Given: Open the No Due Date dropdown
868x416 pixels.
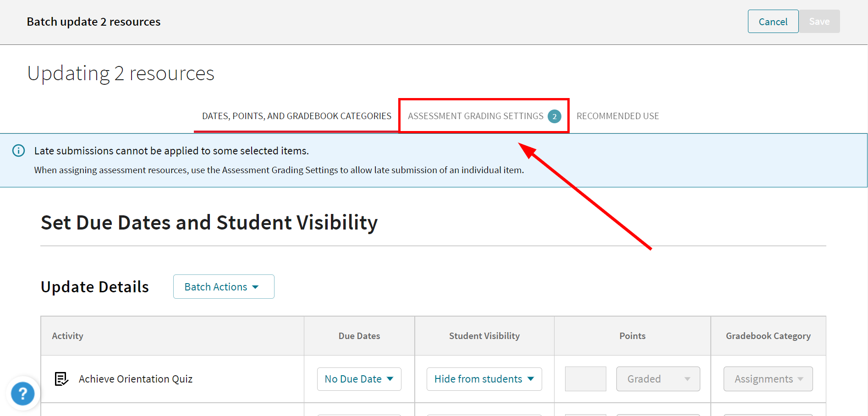Looking at the screenshot, I should tap(359, 379).
